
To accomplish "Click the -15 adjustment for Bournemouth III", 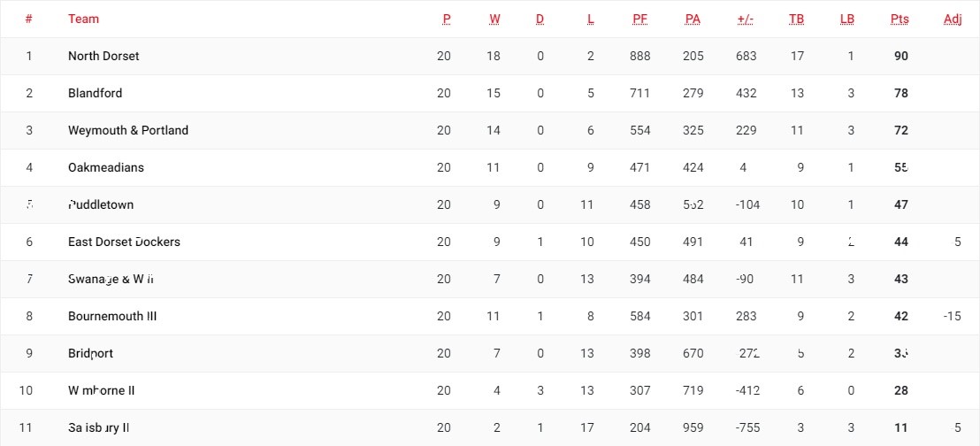I will (952, 316).
